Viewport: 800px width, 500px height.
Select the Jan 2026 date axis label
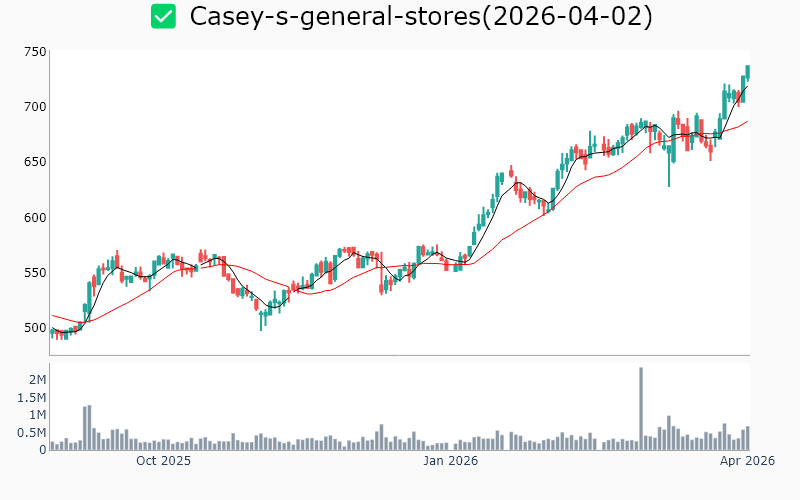(x=450, y=461)
